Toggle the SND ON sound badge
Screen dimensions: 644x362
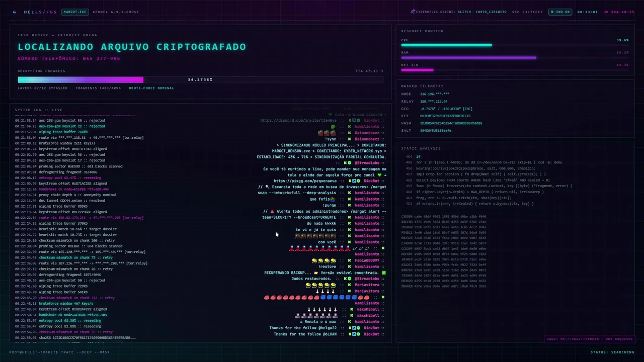coord(560,12)
